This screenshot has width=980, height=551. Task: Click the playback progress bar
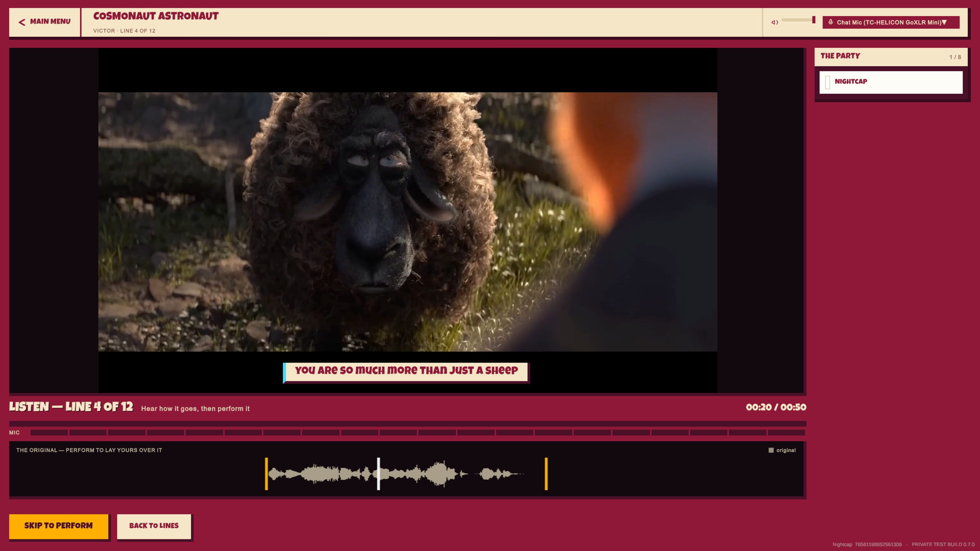408,424
